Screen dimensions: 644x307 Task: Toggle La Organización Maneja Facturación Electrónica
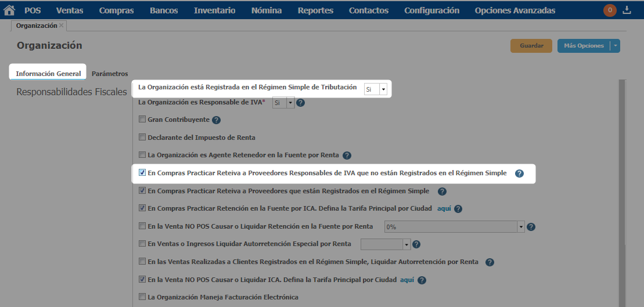(x=142, y=297)
